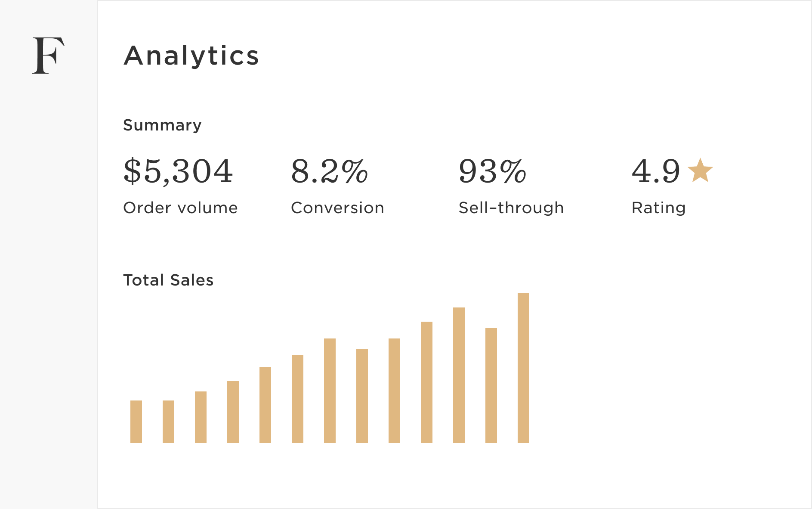Click the 4.9 rating value
This screenshot has width=812, height=509.
pos(656,171)
